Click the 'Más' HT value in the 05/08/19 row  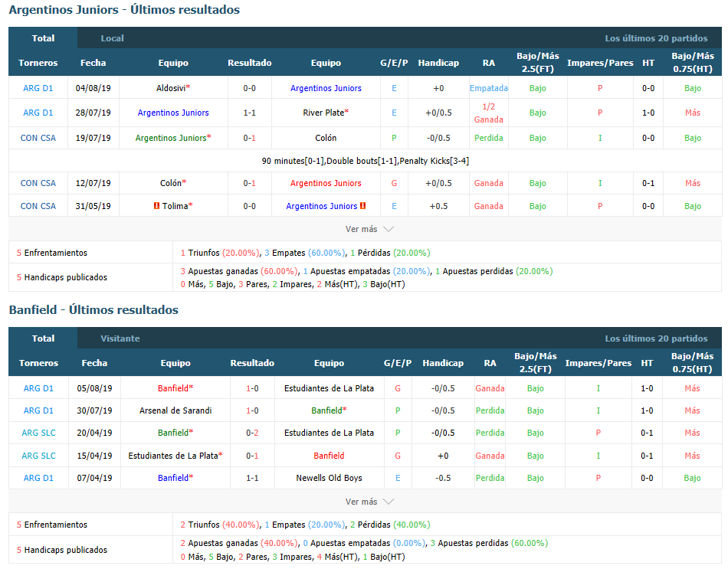click(692, 388)
